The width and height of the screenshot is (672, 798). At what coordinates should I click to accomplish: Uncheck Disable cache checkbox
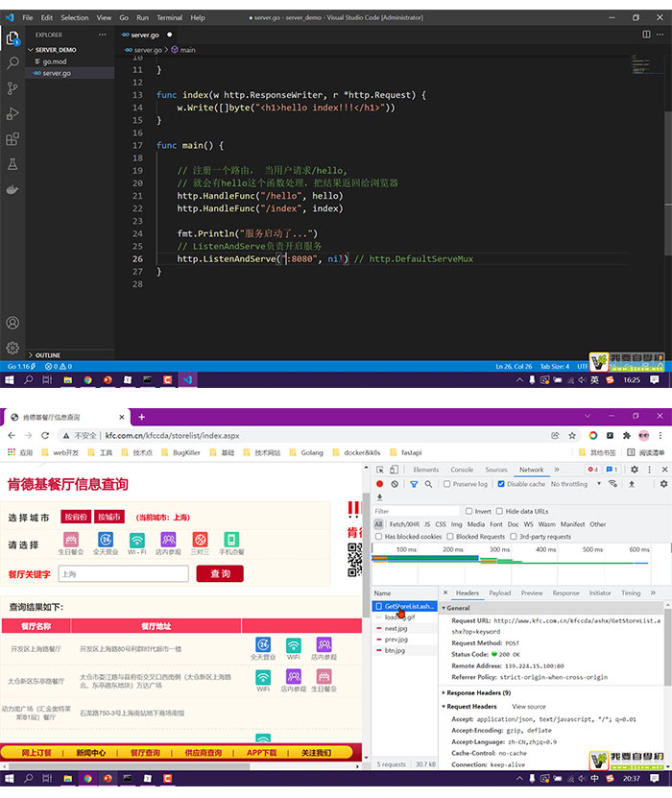point(501,484)
